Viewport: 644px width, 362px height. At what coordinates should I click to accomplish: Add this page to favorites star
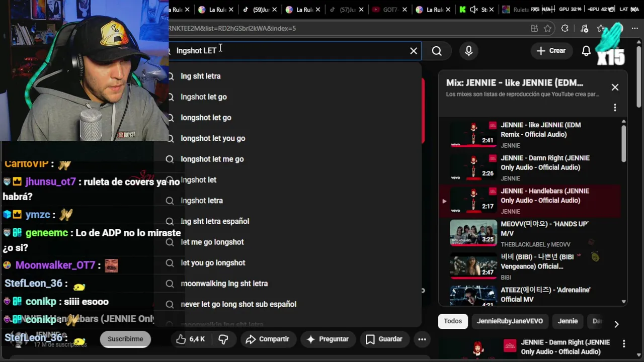(548, 29)
